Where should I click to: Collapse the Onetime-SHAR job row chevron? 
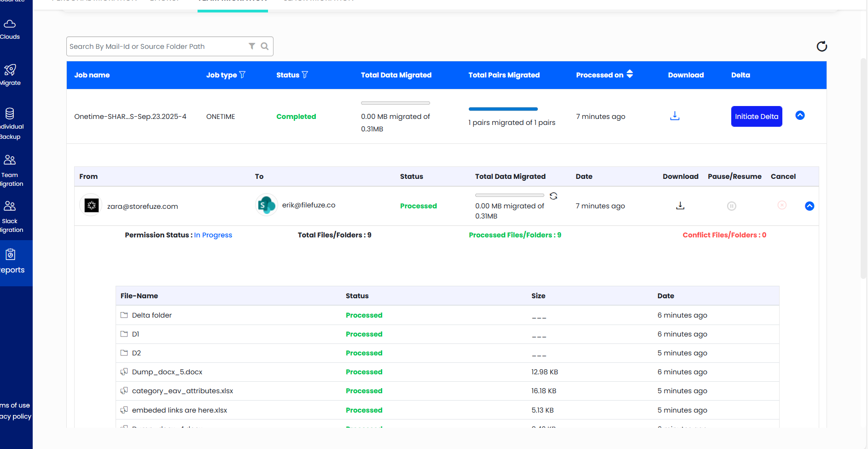pyautogui.click(x=800, y=115)
